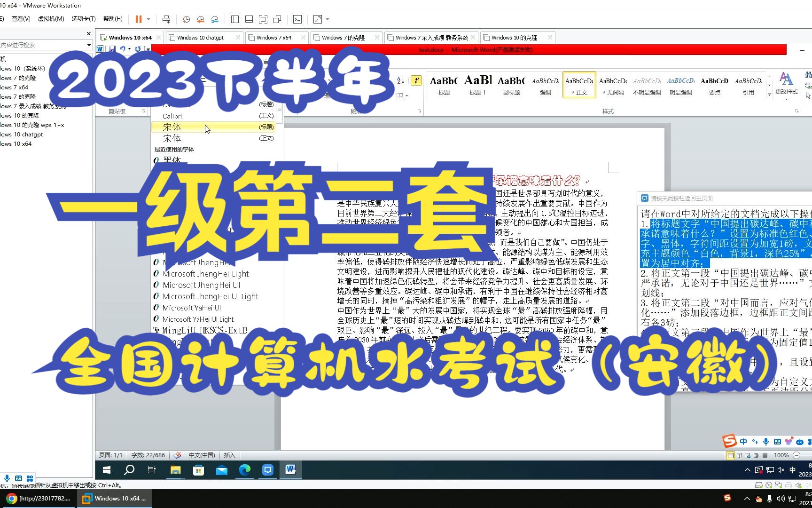Choose the 宋体 (正文) font entry
The image size is (812, 508).
(x=213, y=138)
